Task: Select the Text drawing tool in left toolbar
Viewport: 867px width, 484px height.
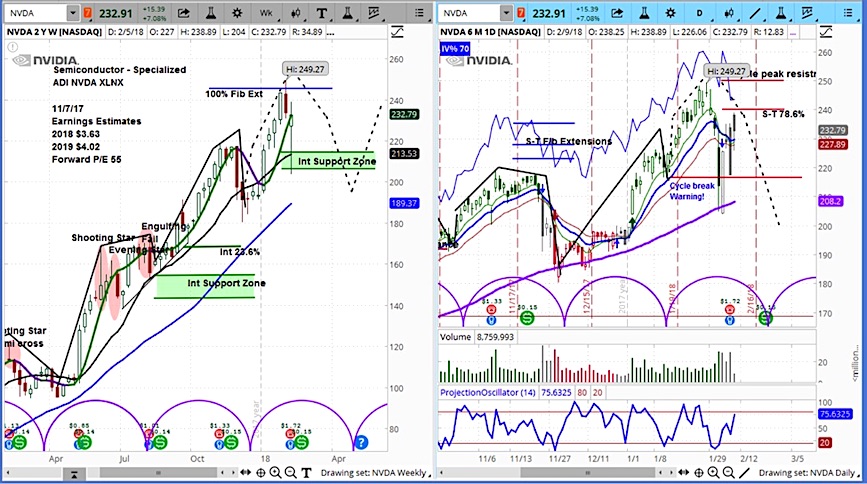Action: [321, 13]
